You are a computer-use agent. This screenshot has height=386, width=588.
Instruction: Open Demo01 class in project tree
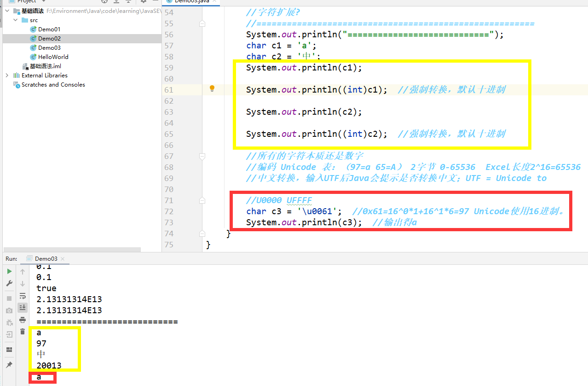[x=49, y=29]
